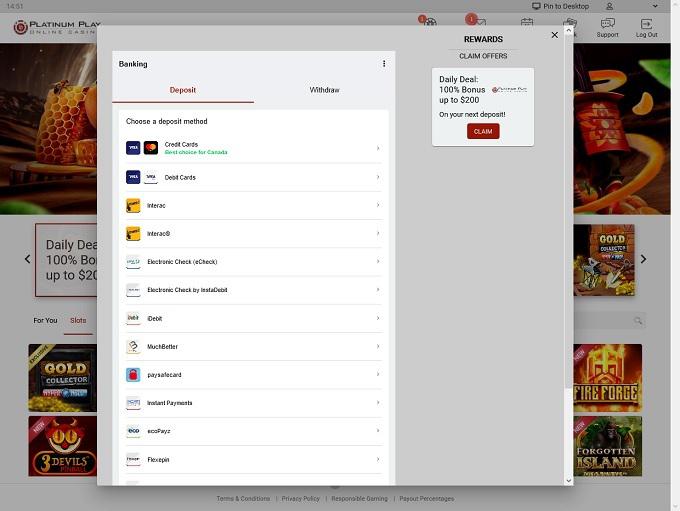Click the Debit Cards Visa icon
The image size is (680, 511).
click(x=133, y=177)
